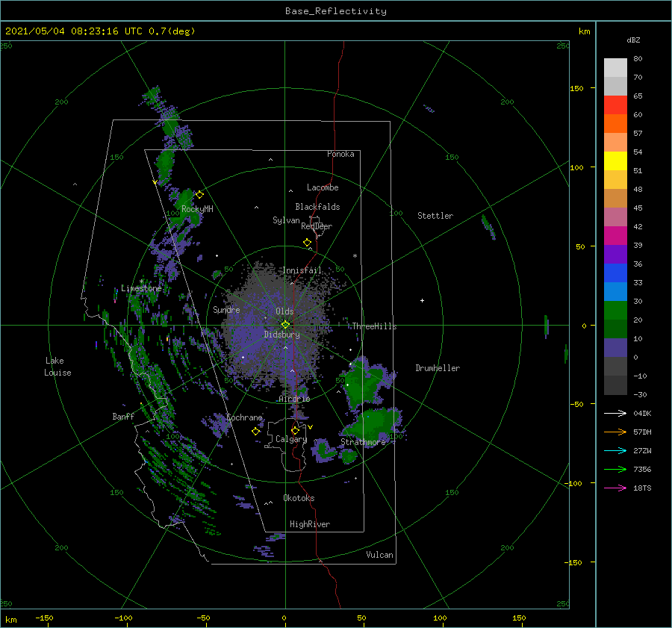
Task: Click the Base_Reflectivity title text
Action: [x=336, y=11]
